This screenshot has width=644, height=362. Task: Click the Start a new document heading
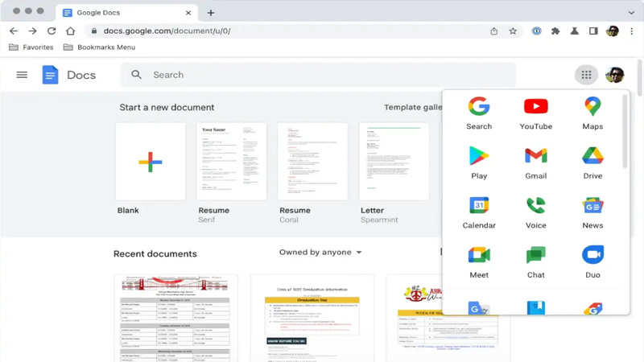point(167,107)
